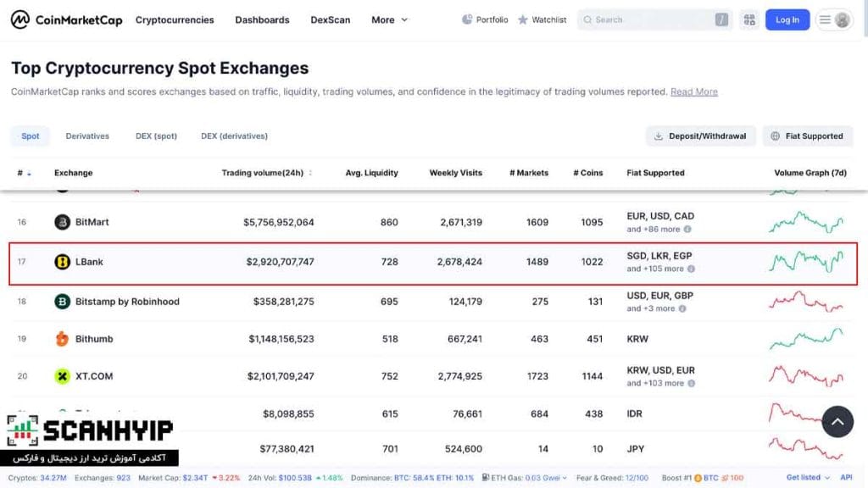
Task: Click LBank volume $2,920,707,747
Action: tap(280, 262)
